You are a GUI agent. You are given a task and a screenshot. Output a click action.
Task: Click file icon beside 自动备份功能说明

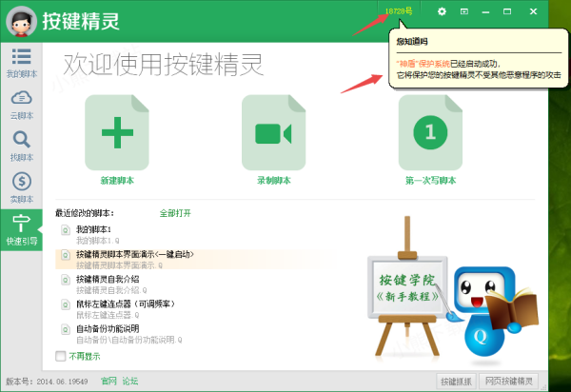click(x=66, y=330)
